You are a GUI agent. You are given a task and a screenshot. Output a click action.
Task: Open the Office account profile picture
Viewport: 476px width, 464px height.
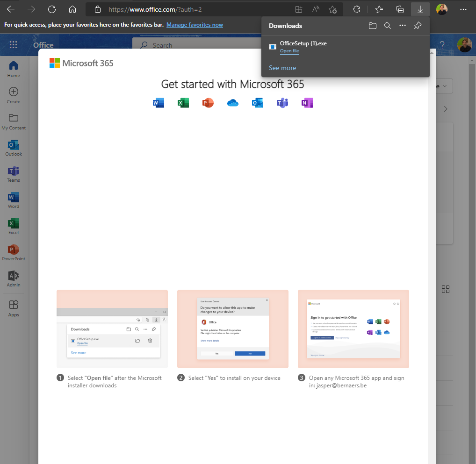[464, 45]
